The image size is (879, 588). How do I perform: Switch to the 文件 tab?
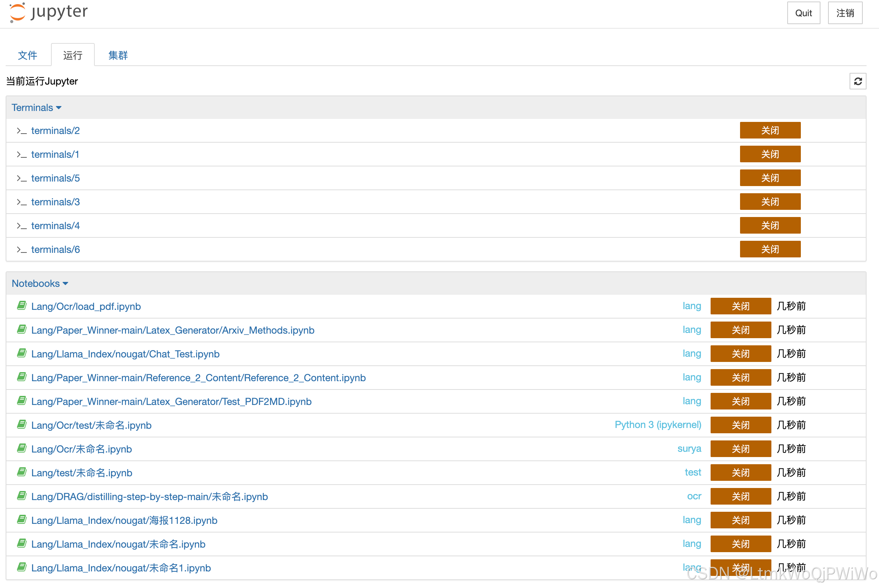27,55
